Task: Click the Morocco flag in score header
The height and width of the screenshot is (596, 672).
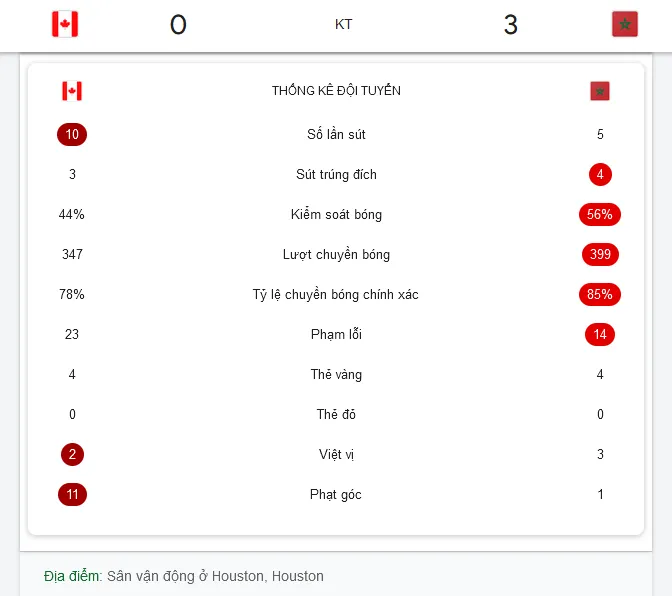Action: click(x=624, y=24)
